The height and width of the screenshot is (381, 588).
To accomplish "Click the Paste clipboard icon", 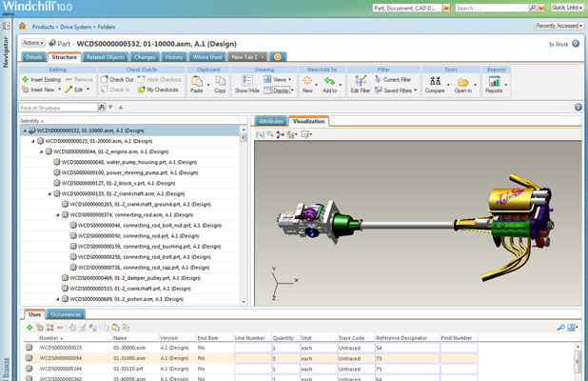I will [196, 81].
